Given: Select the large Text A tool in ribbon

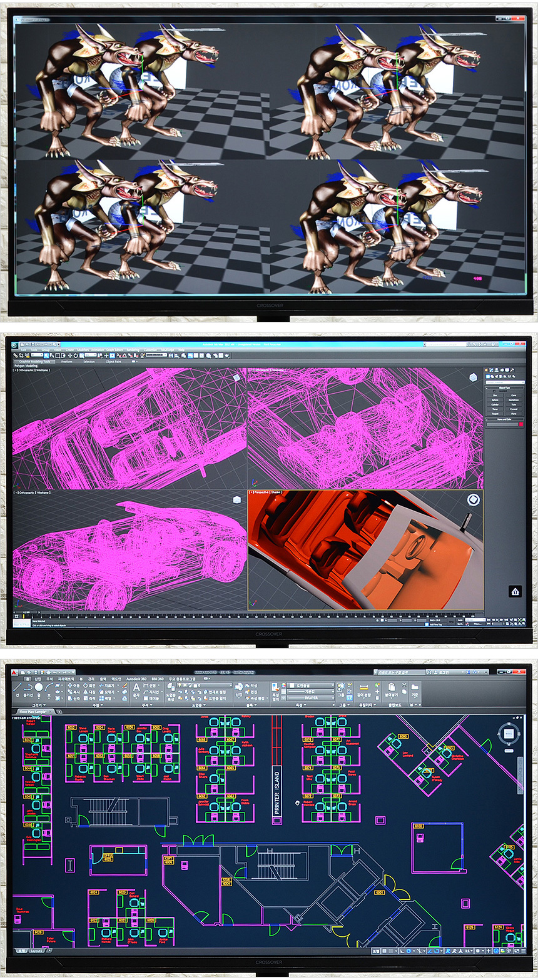Looking at the screenshot, I should [136, 687].
